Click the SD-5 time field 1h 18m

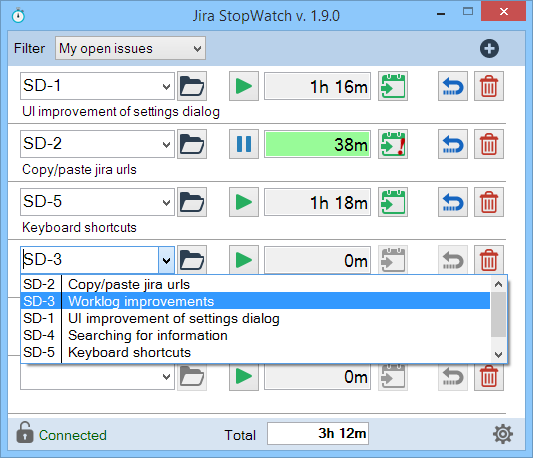(x=317, y=202)
